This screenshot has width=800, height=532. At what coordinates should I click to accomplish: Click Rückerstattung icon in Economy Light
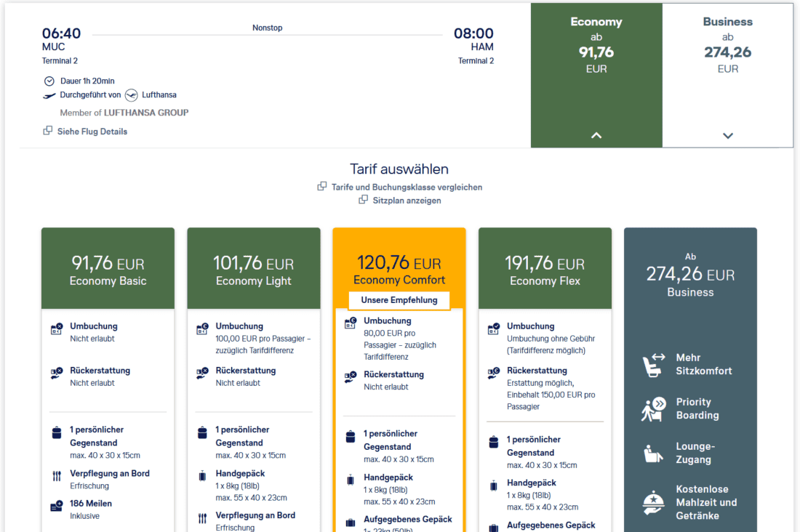click(x=203, y=373)
